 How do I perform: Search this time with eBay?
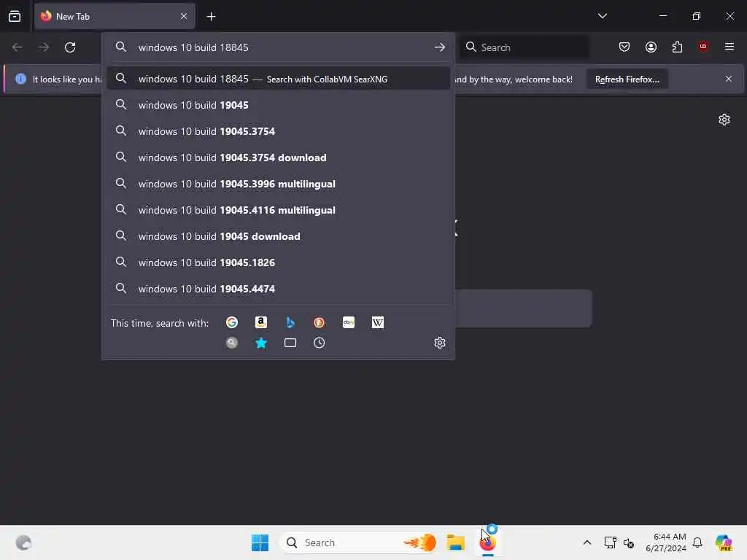[x=349, y=323]
